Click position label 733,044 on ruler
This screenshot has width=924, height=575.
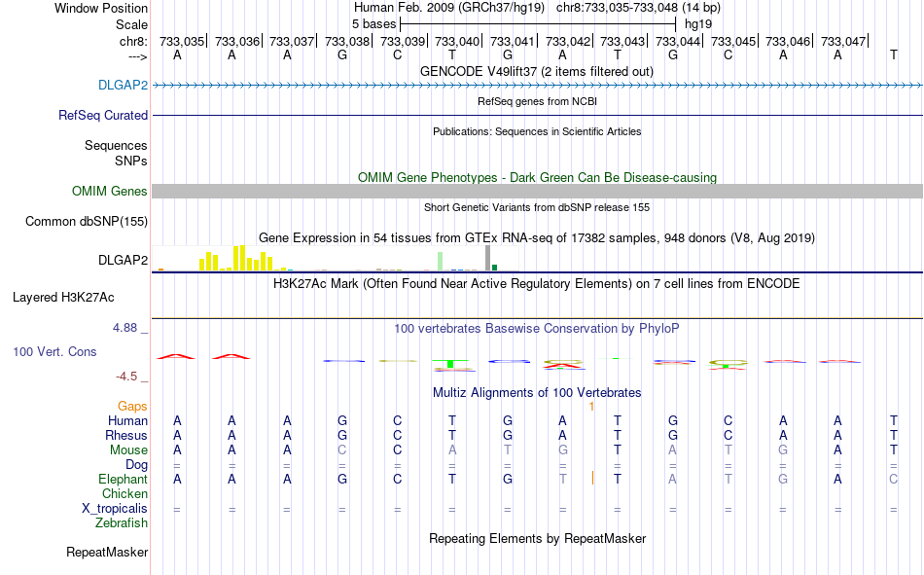tap(678, 41)
